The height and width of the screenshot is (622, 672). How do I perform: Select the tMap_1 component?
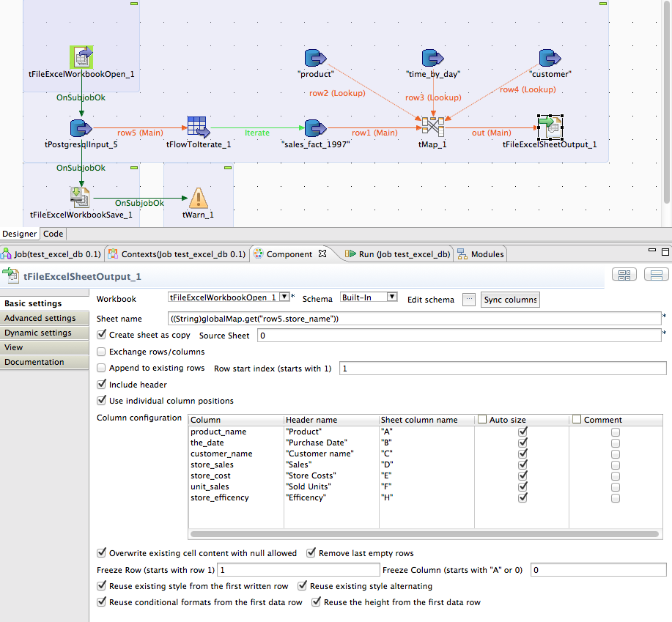tap(432, 127)
